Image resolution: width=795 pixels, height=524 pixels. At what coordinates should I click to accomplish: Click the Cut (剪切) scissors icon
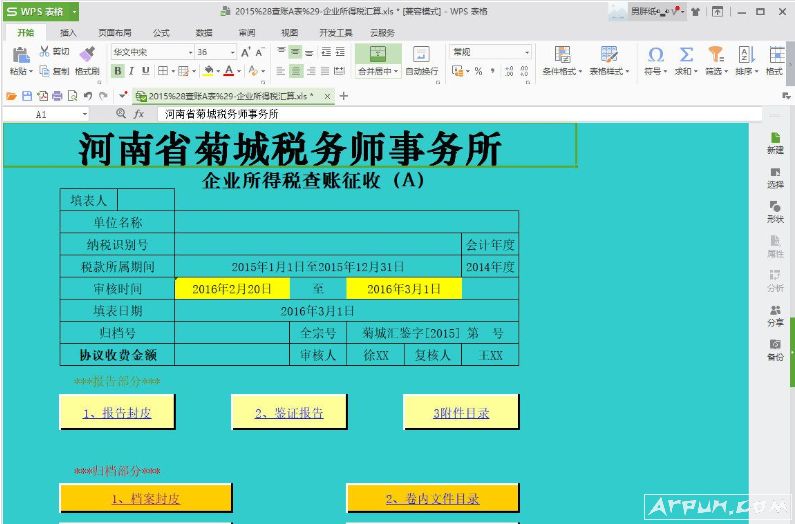pyautogui.click(x=44, y=51)
